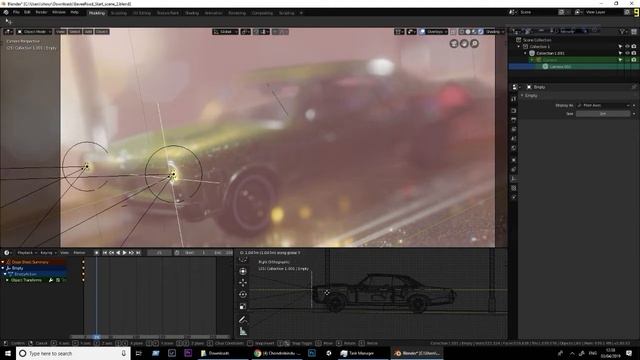Toggle viewport visibility of Collection 1.001
The width and height of the screenshot is (640, 360).
627,53
